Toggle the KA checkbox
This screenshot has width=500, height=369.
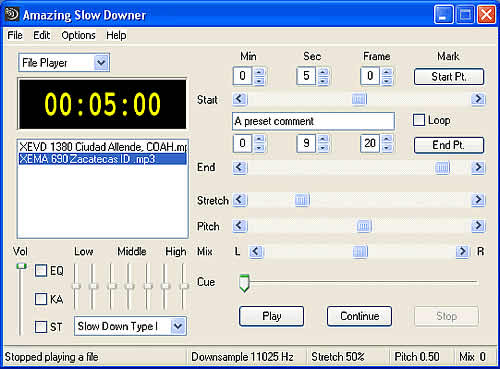(41, 299)
